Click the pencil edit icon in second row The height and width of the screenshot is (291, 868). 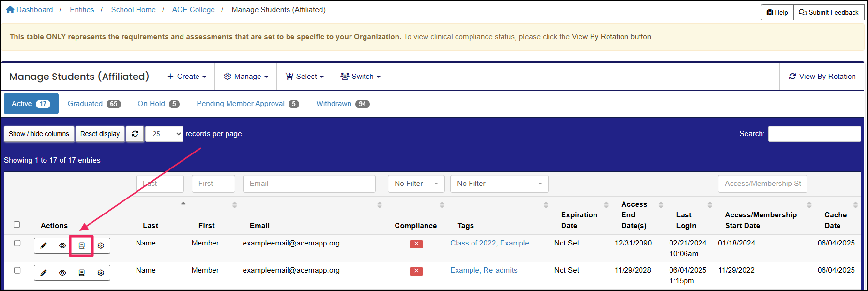[44, 273]
